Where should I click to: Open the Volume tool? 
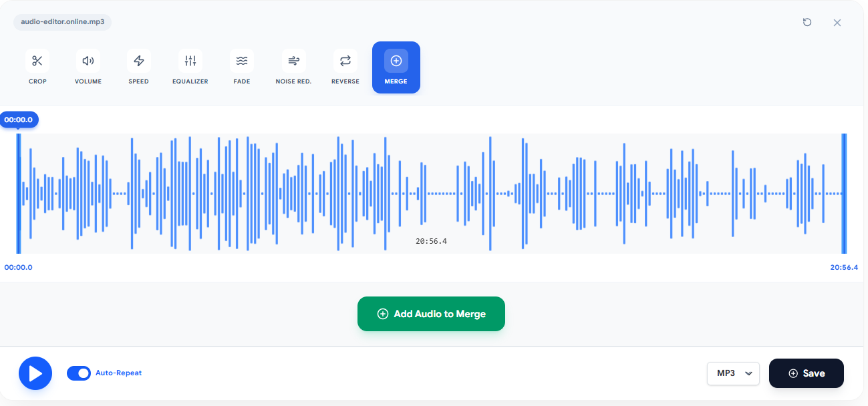coord(88,67)
